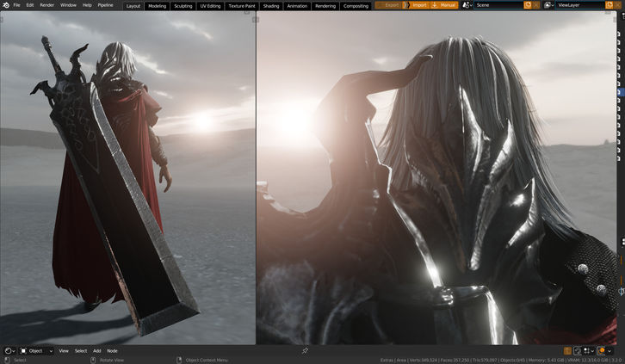Open the overlay options dropdown arrow
This screenshot has height=364, width=625.
click(610, 351)
